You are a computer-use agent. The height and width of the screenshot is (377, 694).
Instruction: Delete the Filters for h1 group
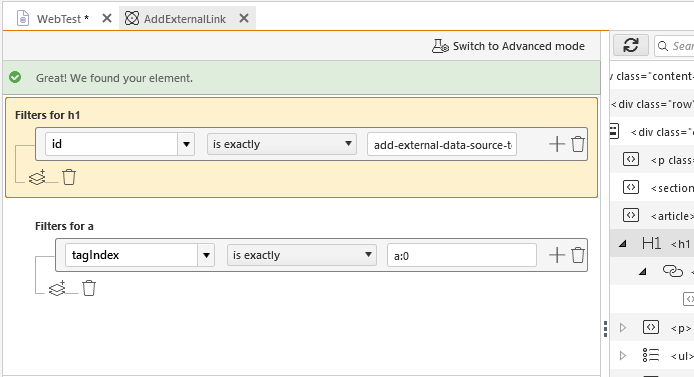(69, 177)
